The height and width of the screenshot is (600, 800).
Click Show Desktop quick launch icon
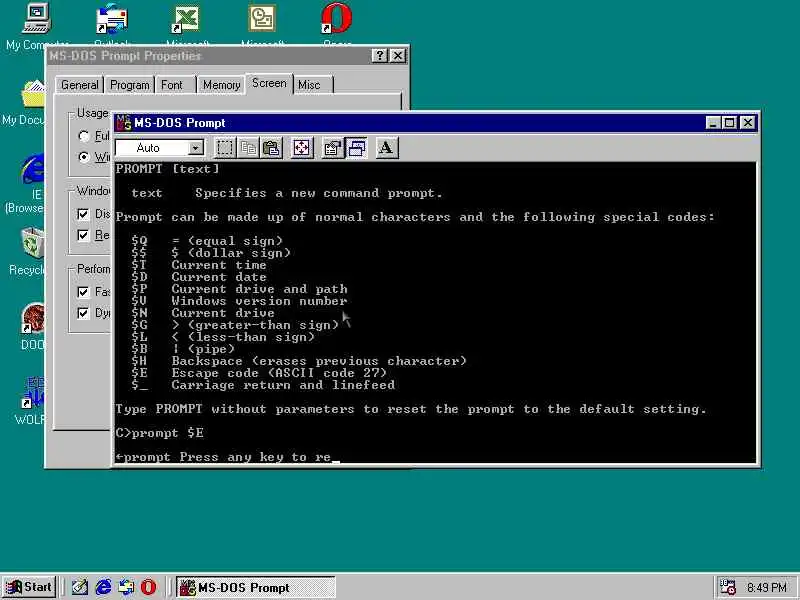click(80, 587)
